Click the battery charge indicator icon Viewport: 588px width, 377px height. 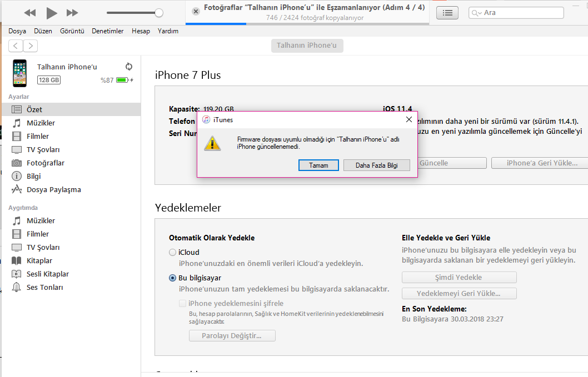(x=124, y=80)
